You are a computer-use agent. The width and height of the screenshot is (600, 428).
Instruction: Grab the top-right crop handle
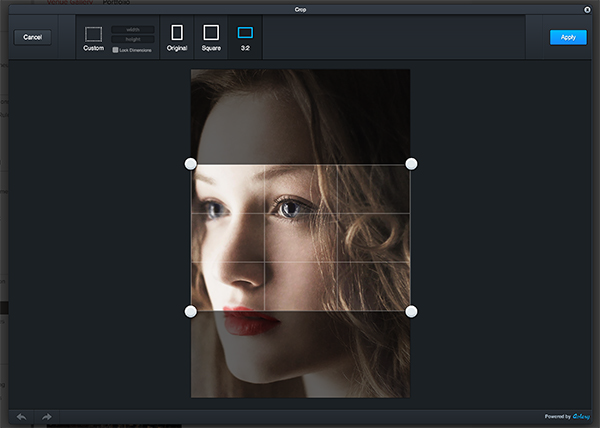[411, 164]
